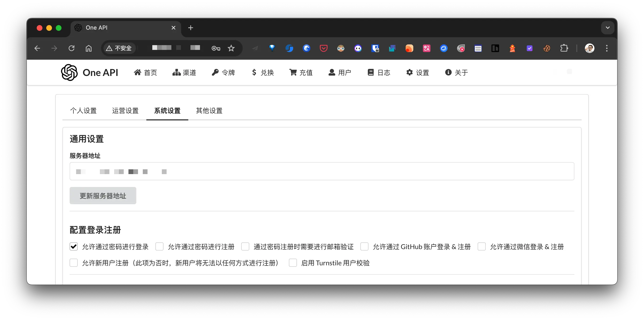Open the 关于 page
Image resolution: width=644 pixels, height=320 pixels.
point(456,72)
